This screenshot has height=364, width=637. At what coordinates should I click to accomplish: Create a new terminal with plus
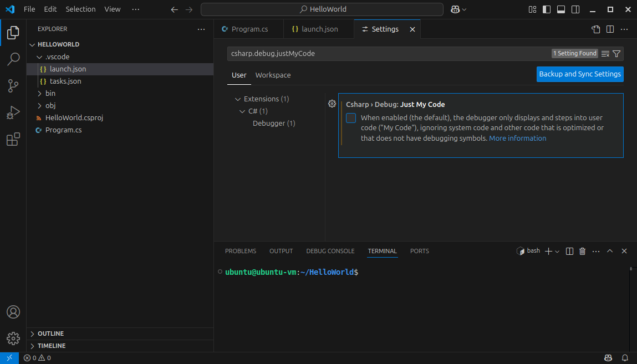(548, 251)
